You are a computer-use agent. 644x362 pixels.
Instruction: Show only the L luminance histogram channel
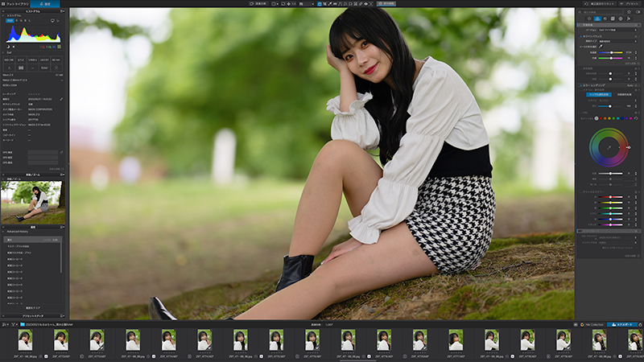(30, 20)
